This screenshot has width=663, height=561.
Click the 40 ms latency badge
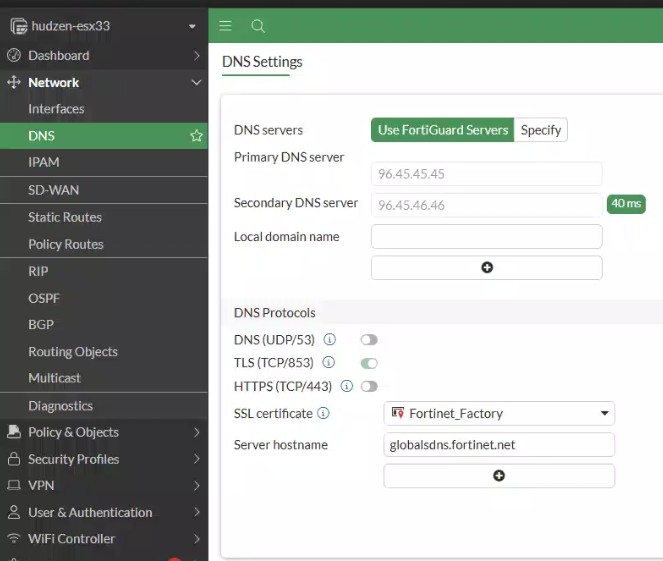pos(626,204)
